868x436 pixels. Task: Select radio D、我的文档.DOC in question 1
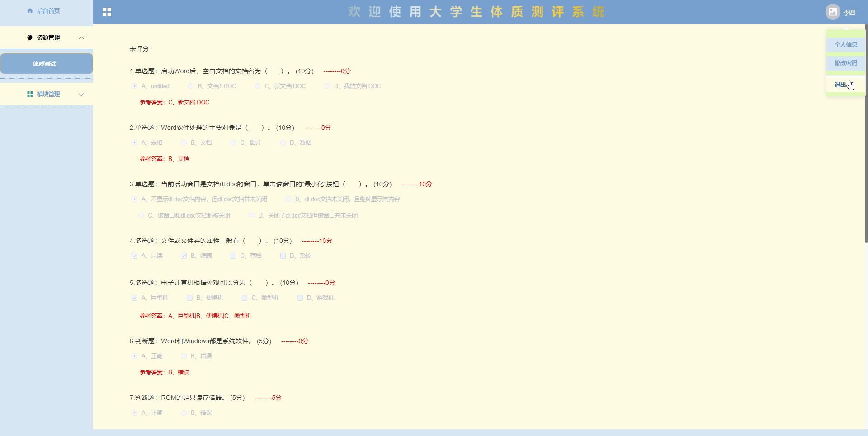coord(327,86)
